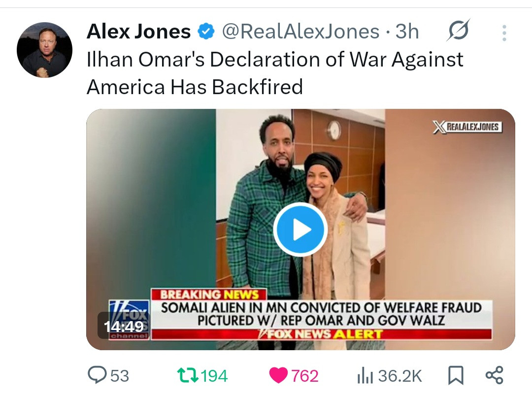Play the video with the blue play button
The width and height of the screenshot is (532, 395).
point(300,230)
